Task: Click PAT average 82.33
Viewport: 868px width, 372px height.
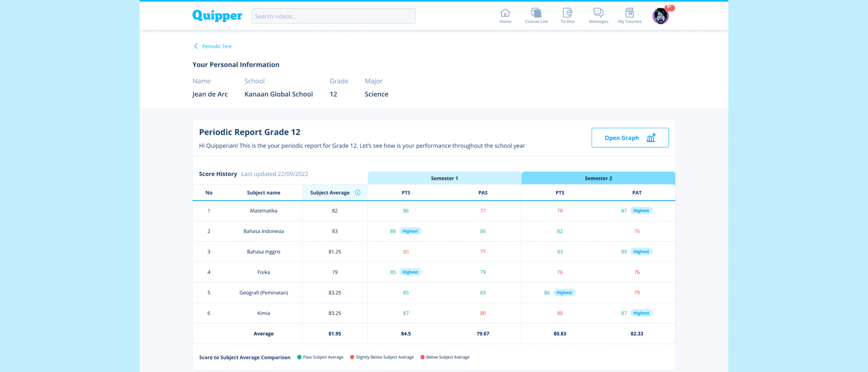Action: click(637, 334)
